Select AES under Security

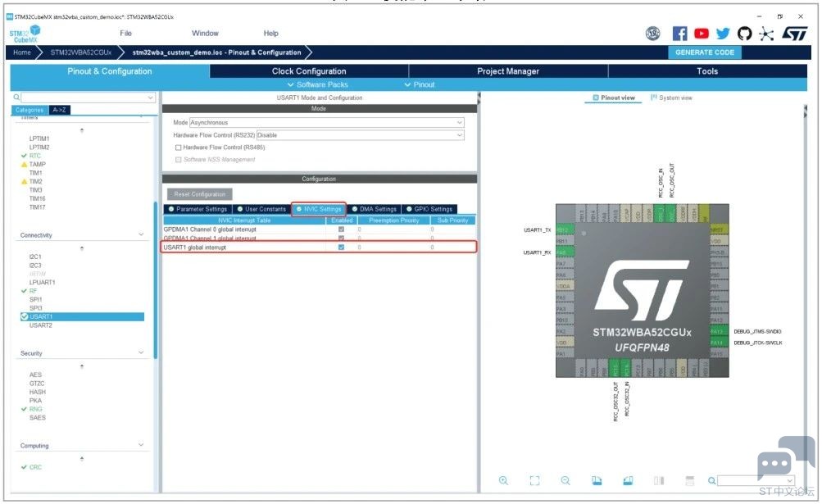click(35, 375)
